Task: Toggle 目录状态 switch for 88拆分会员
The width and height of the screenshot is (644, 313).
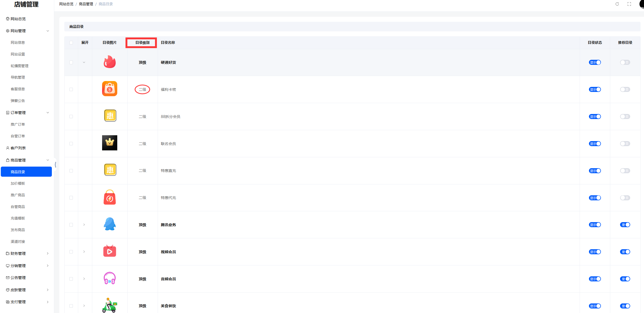Action: 595,117
